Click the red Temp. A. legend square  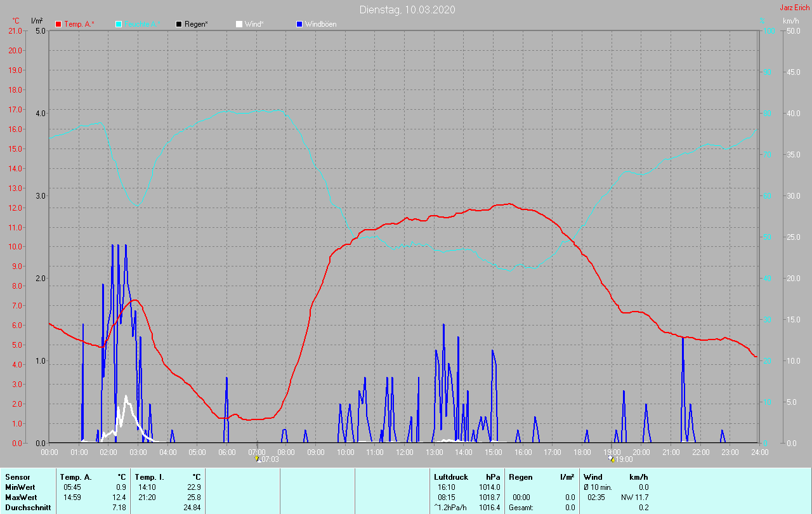[x=58, y=24]
